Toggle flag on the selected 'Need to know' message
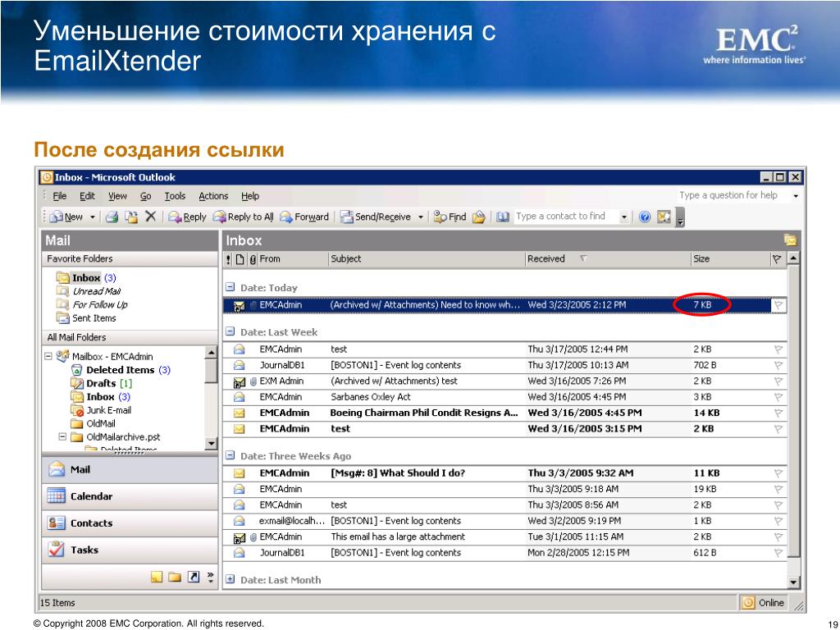 coord(778,305)
